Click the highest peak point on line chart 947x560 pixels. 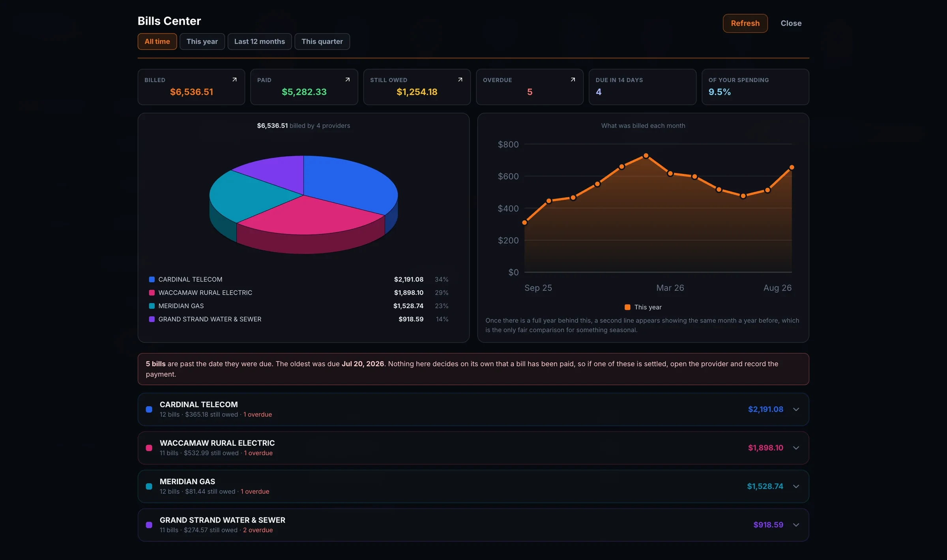pos(646,156)
